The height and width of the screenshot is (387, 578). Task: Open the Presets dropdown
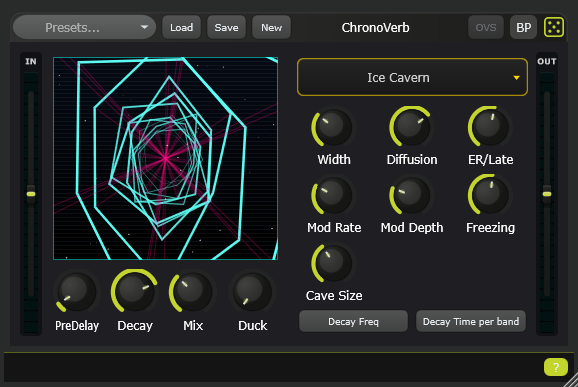coord(84,27)
